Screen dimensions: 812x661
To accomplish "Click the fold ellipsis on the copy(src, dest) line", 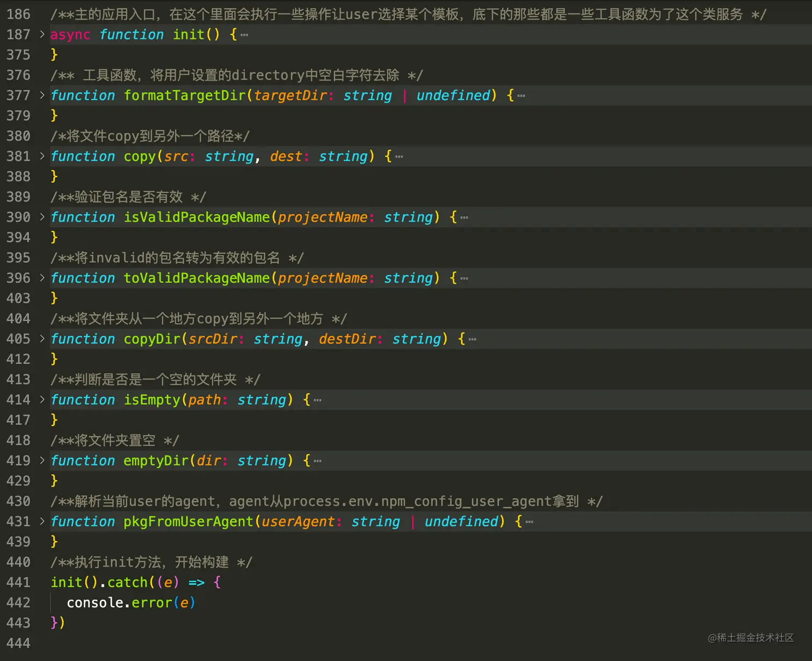I will [399, 157].
